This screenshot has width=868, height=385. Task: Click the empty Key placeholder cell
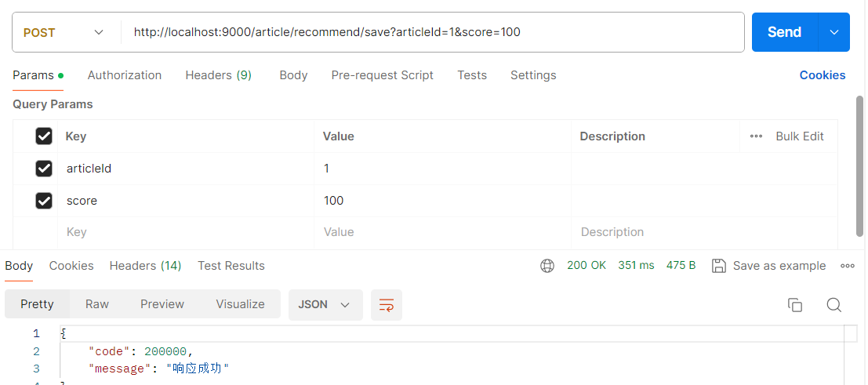[186, 232]
